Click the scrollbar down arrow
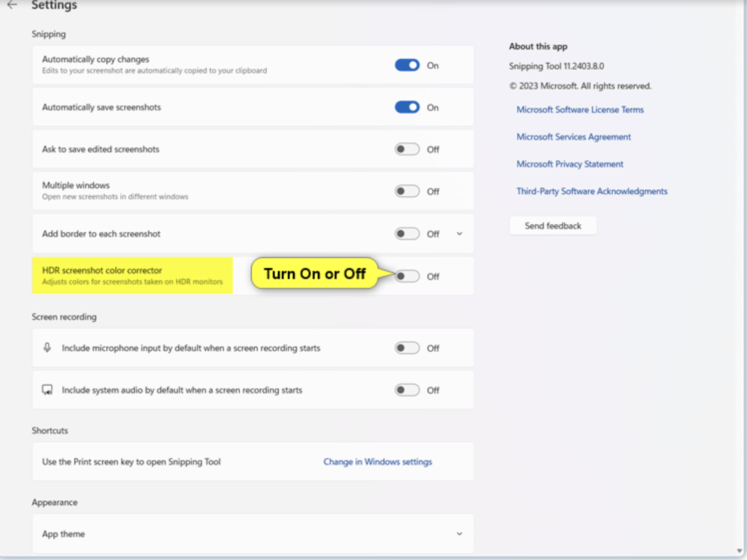 (x=739, y=551)
